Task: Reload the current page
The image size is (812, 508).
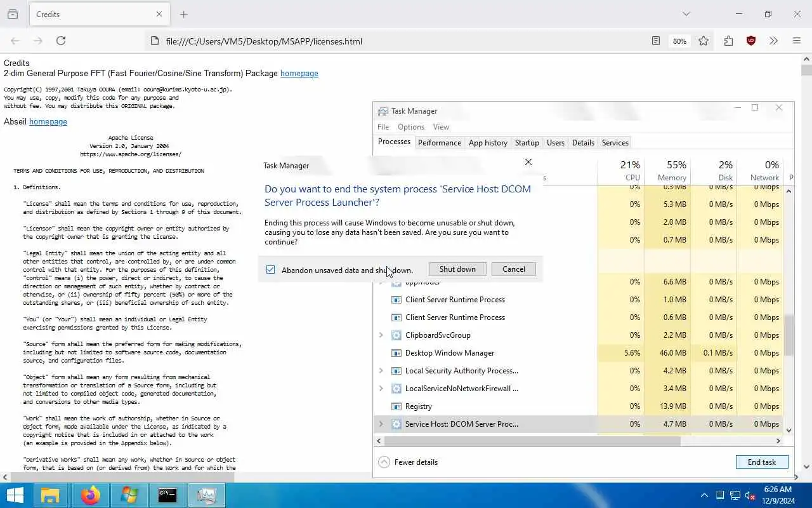Action: click(x=61, y=41)
